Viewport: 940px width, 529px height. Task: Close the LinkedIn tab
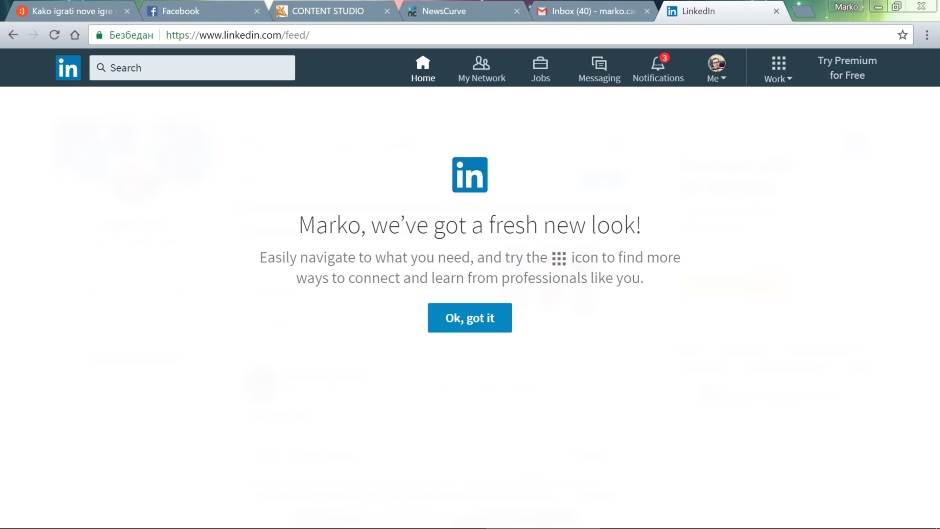click(x=776, y=11)
